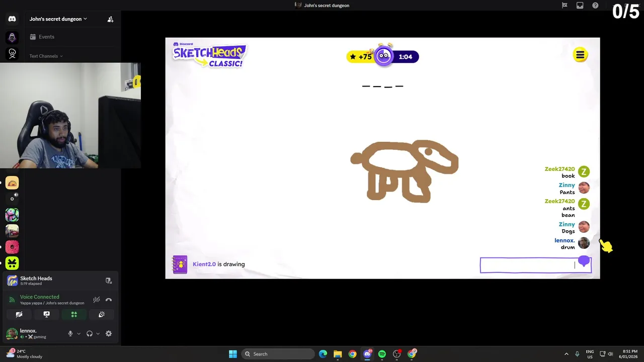The image size is (644, 362).
Task: Click the Sketch Heads activity title
Action: coord(36,278)
